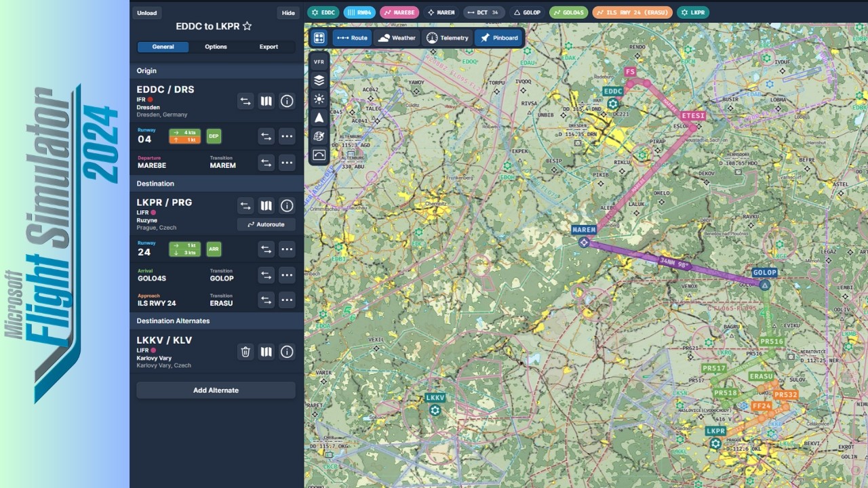Open charts for LKPR / PRG destination
868x488 pixels.
[x=267, y=205]
